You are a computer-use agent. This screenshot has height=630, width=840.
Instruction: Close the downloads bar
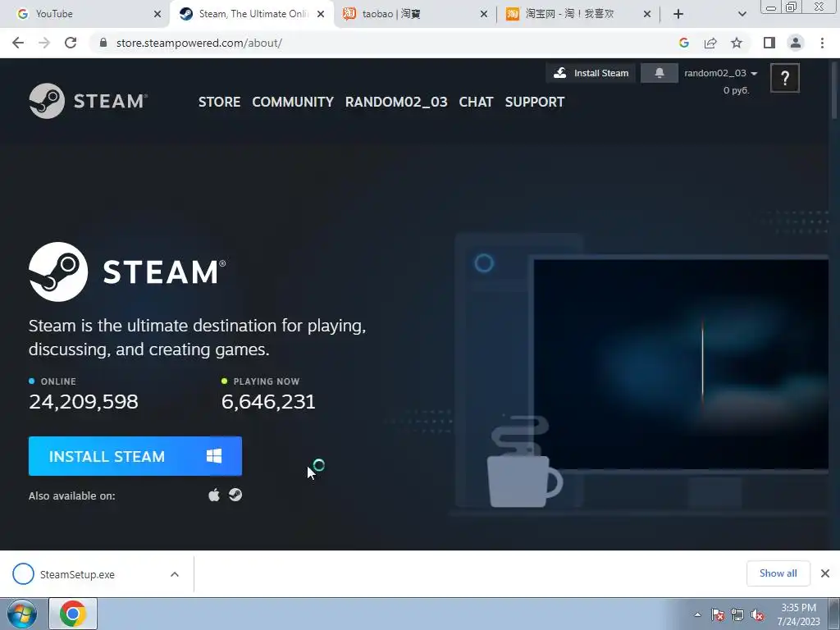825,573
